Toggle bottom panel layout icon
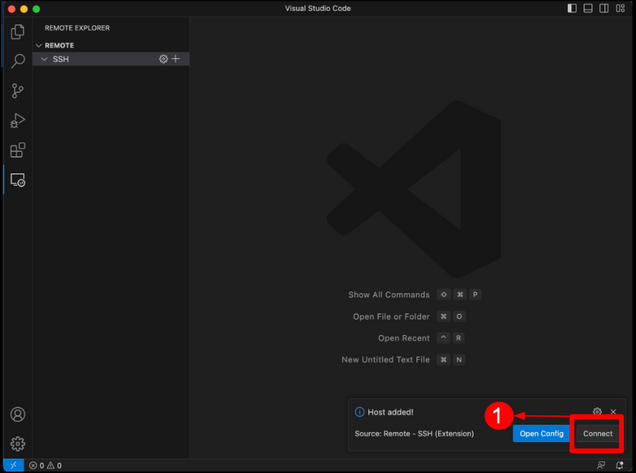This screenshot has height=473, width=636. [x=588, y=8]
